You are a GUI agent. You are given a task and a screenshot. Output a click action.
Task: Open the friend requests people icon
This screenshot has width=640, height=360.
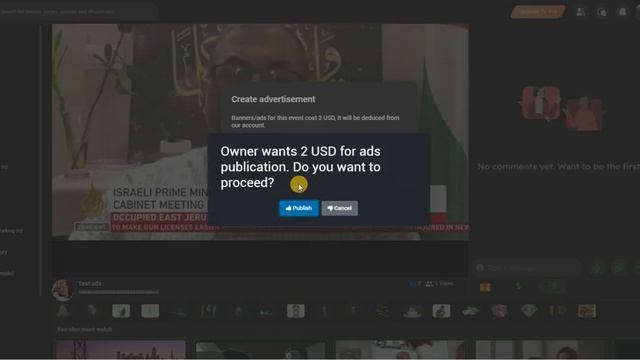[580, 12]
